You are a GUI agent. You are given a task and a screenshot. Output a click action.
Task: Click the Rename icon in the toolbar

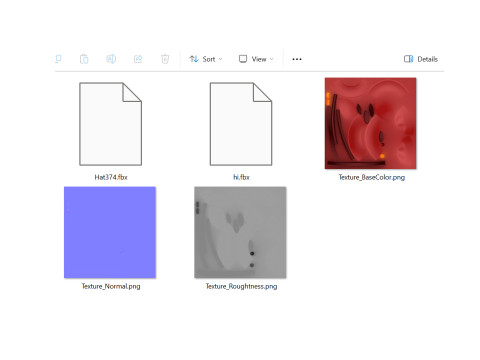pos(111,59)
